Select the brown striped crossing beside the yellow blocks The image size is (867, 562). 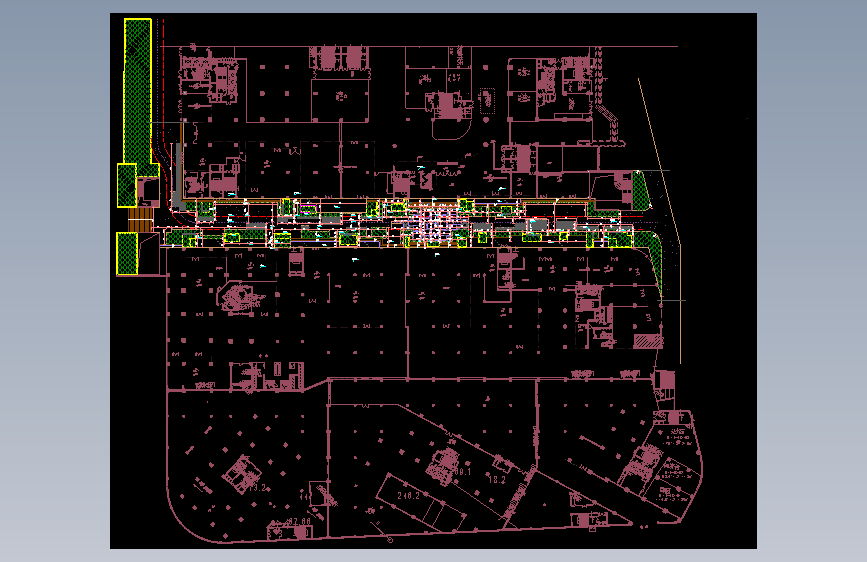pos(140,220)
